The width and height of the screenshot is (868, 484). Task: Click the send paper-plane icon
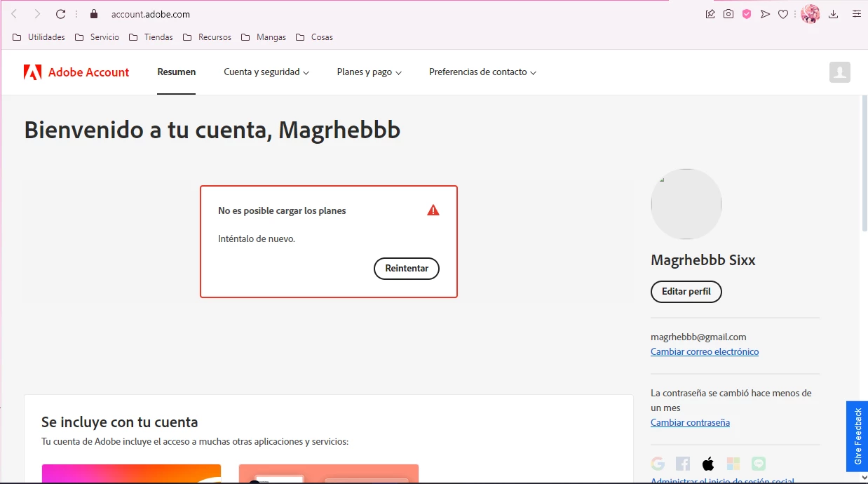[765, 14]
